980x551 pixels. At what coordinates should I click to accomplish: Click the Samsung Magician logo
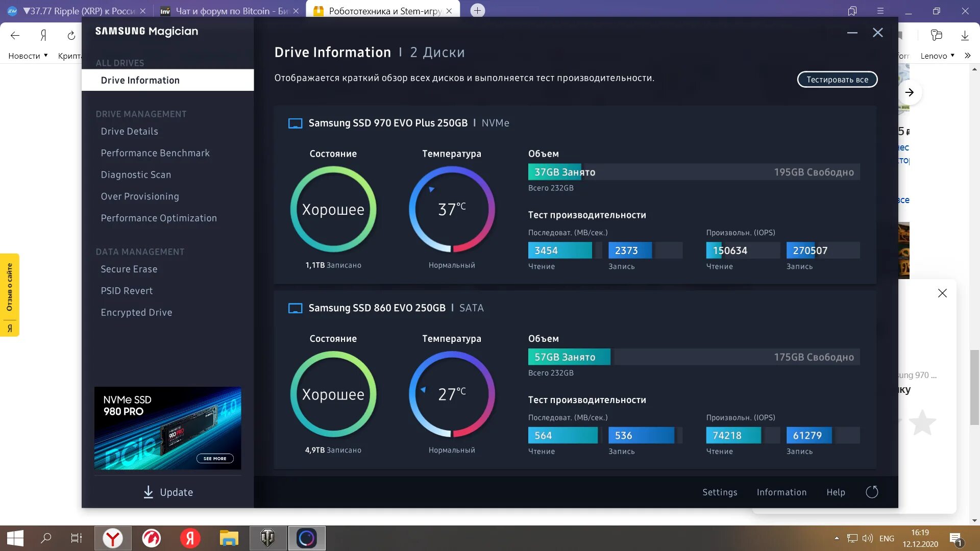(146, 31)
